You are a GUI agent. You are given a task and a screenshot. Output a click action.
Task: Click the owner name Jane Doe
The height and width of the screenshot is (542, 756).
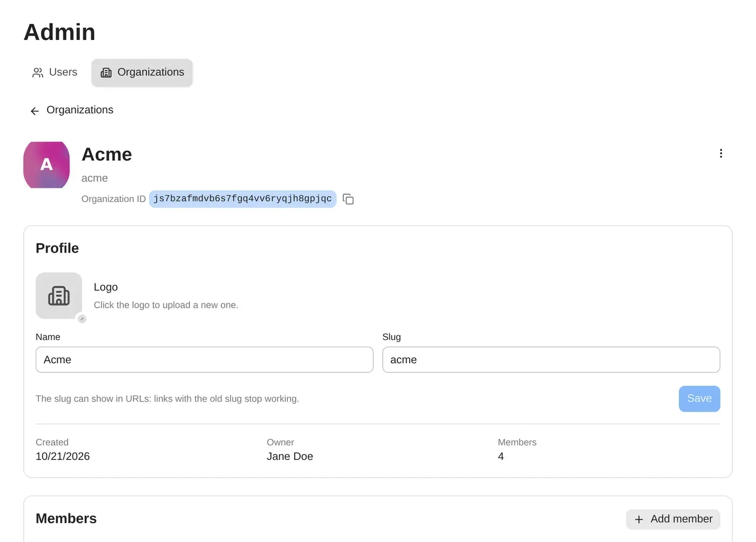pyautogui.click(x=290, y=456)
